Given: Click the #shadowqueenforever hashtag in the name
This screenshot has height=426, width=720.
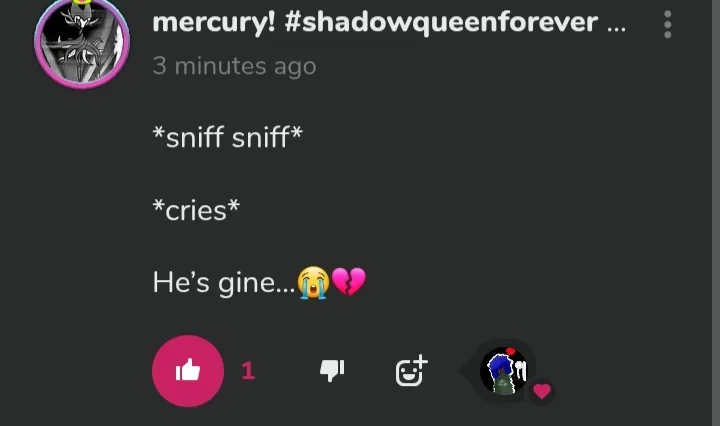Looking at the screenshot, I should coord(441,22).
